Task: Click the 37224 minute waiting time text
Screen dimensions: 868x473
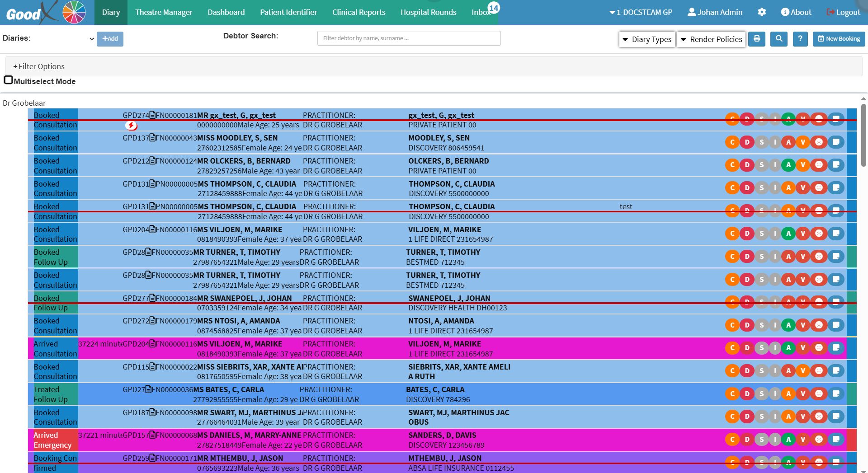Action: point(100,344)
